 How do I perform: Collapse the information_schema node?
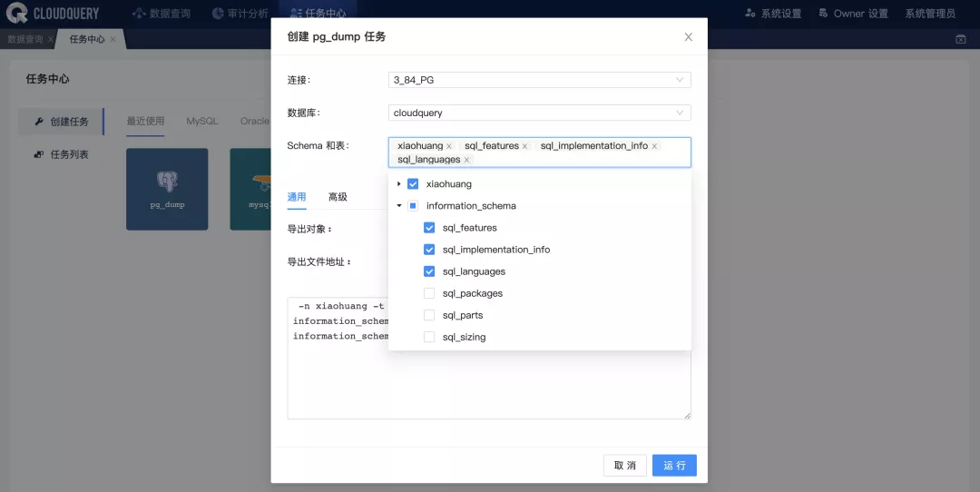[x=398, y=206]
